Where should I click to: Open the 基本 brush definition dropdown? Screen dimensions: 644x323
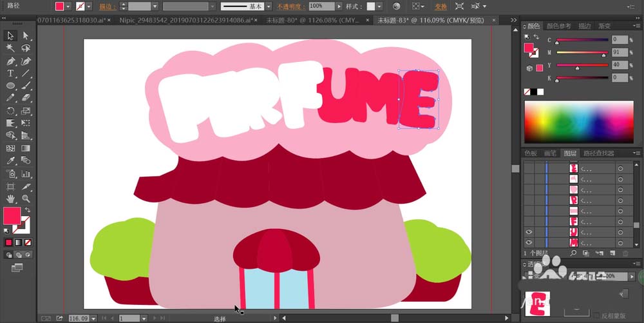click(x=269, y=6)
